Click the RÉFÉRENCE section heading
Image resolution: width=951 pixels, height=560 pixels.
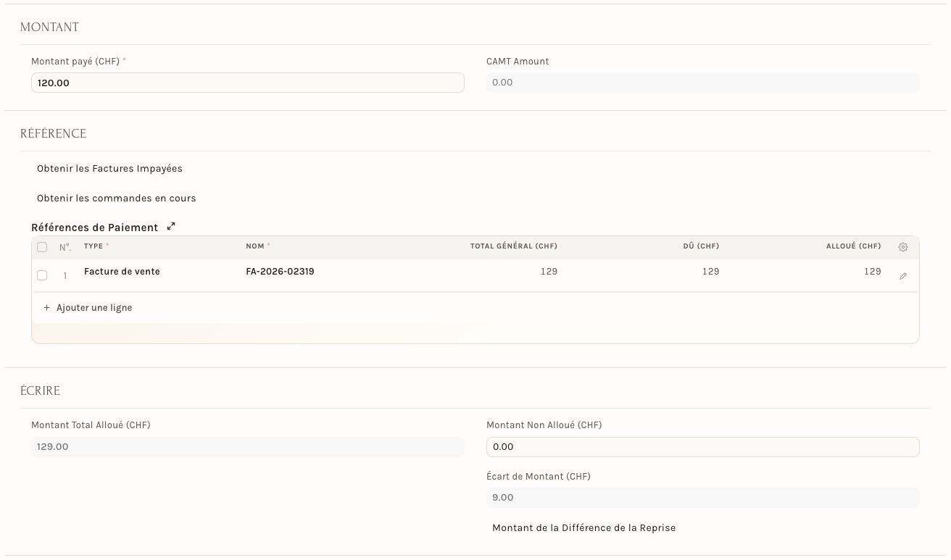coord(54,134)
